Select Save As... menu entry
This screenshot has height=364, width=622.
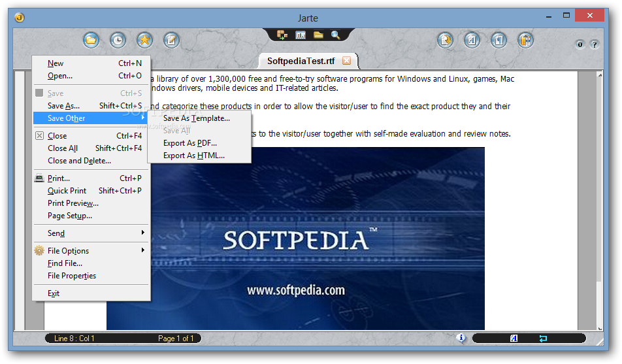tap(92, 106)
